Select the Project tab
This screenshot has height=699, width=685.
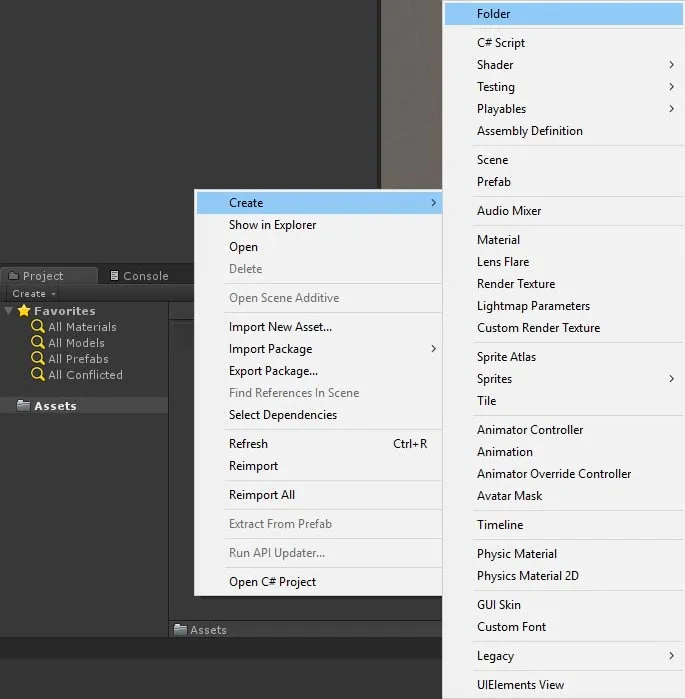[x=43, y=276]
